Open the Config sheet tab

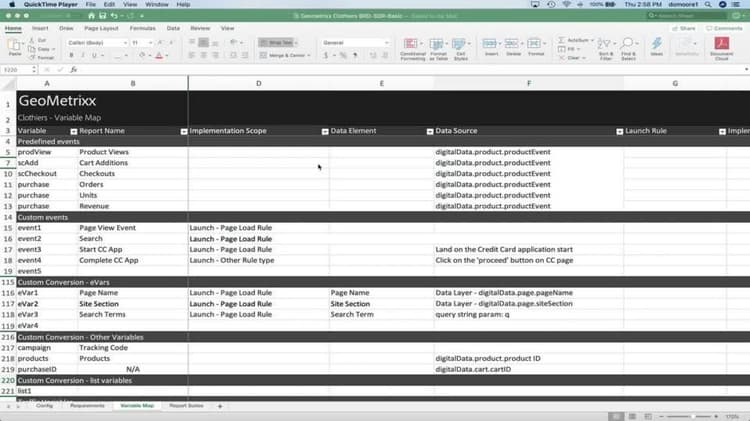44,406
